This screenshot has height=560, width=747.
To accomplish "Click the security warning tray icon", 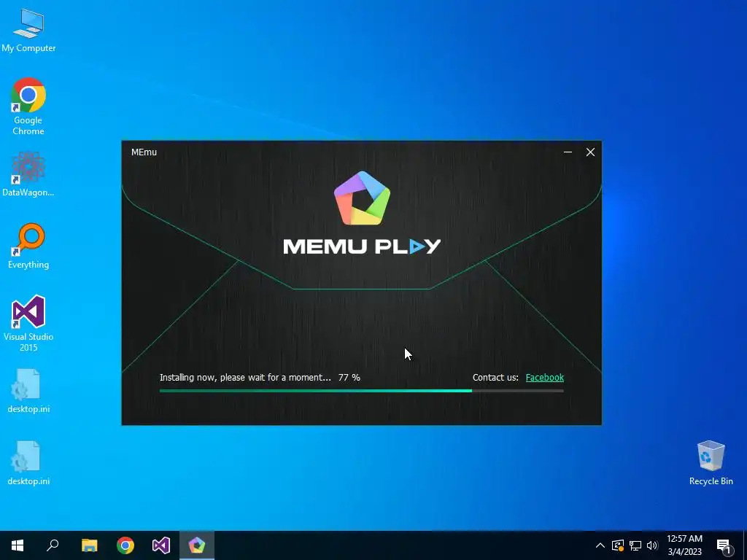I will pyautogui.click(x=618, y=545).
